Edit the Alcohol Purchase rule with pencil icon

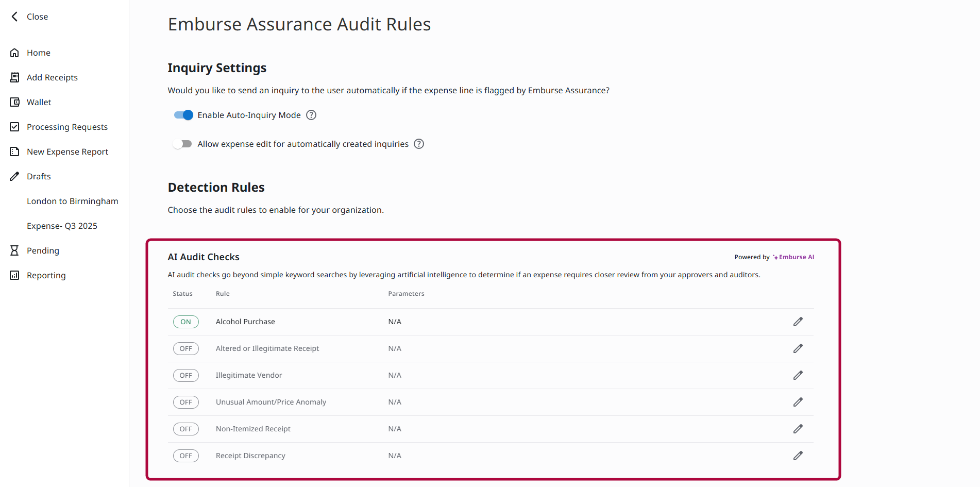coord(798,321)
